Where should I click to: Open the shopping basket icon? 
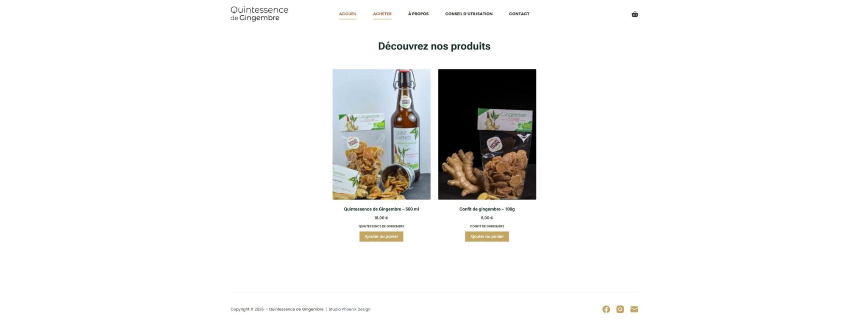click(634, 14)
